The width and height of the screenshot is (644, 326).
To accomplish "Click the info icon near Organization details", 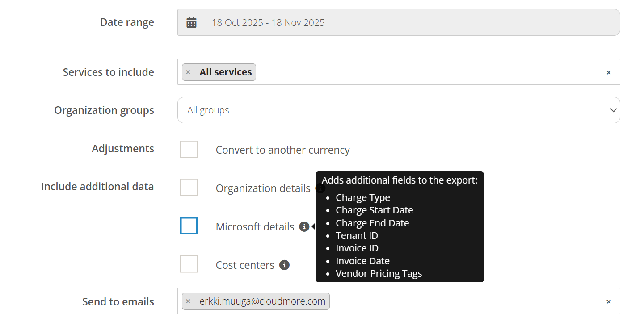I will [x=320, y=188].
